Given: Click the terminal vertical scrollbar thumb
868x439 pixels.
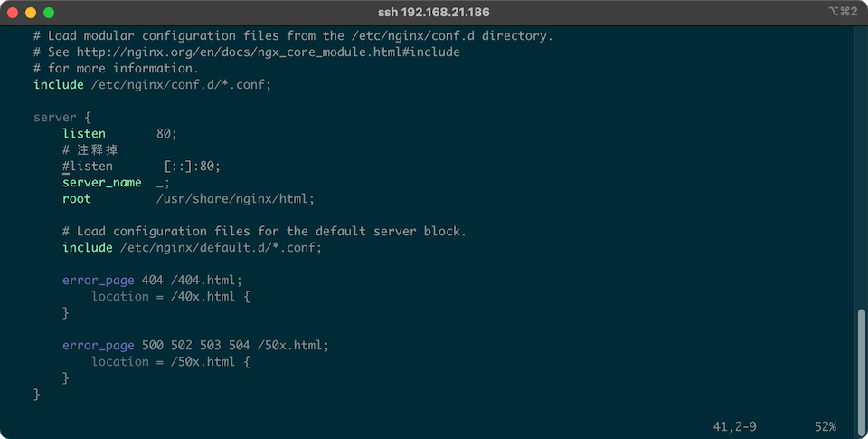Looking at the screenshot, I should click(x=861, y=373).
